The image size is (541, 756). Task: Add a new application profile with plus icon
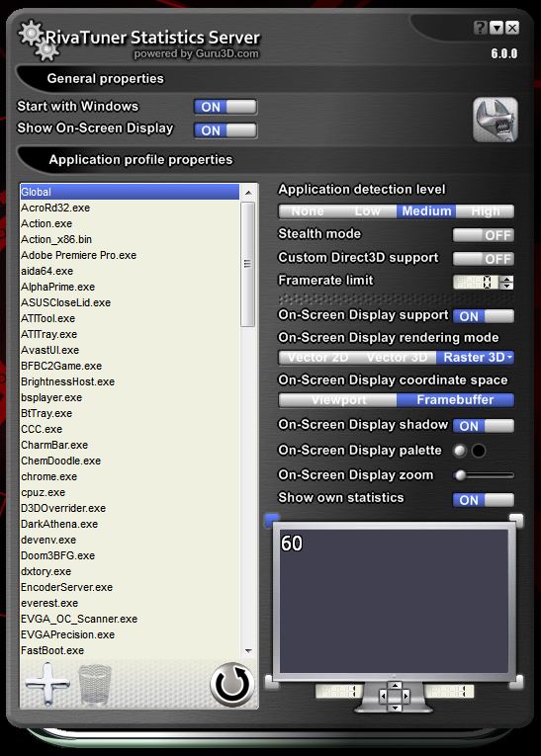47,684
